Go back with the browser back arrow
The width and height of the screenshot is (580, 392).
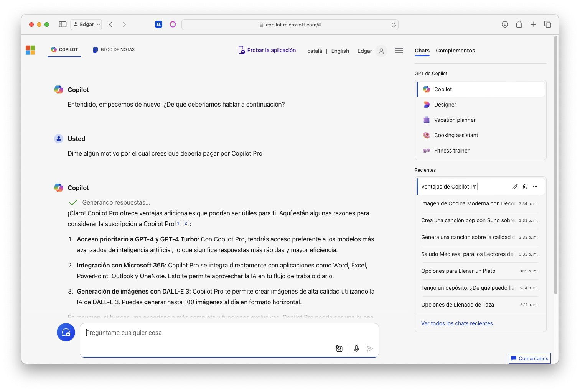coord(110,24)
